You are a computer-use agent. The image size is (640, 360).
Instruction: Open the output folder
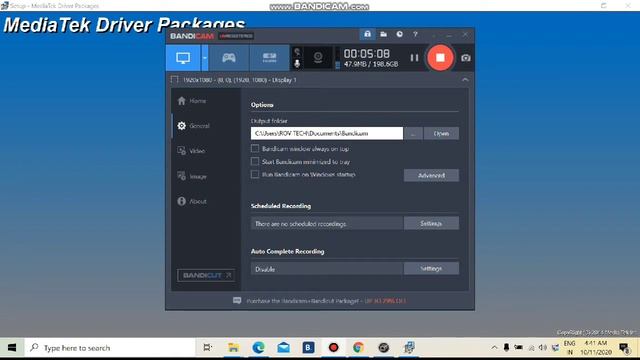pos(441,133)
